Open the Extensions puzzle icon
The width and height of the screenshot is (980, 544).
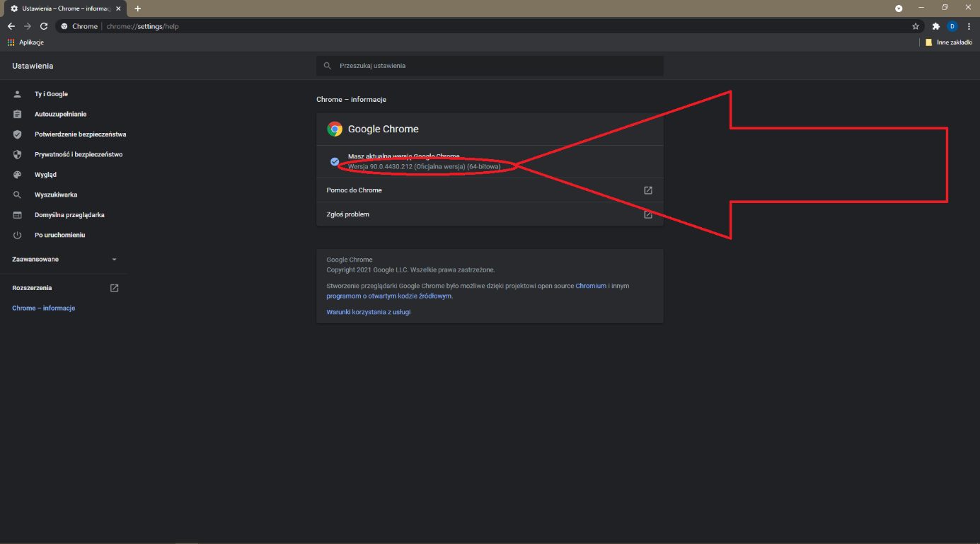(936, 26)
